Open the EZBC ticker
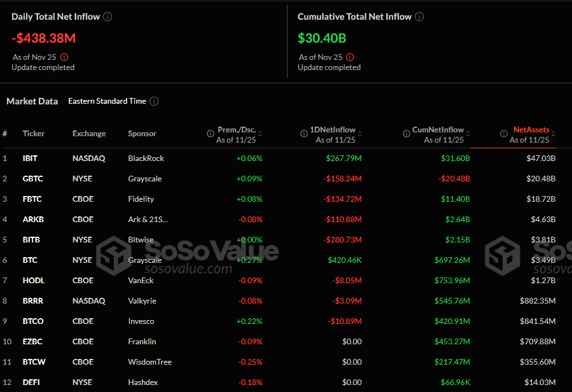This screenshot has width=572, height=392. (32, 342)
